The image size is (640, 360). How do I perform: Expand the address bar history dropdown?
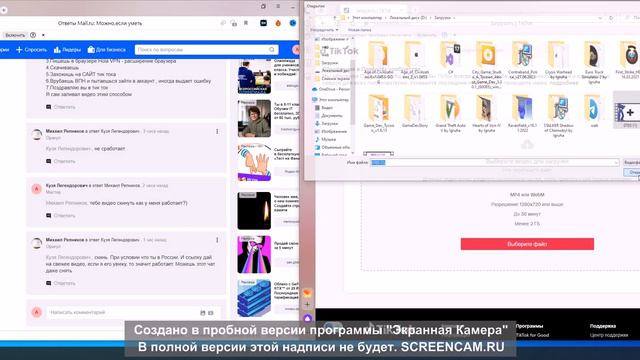[x=600, y=18]
